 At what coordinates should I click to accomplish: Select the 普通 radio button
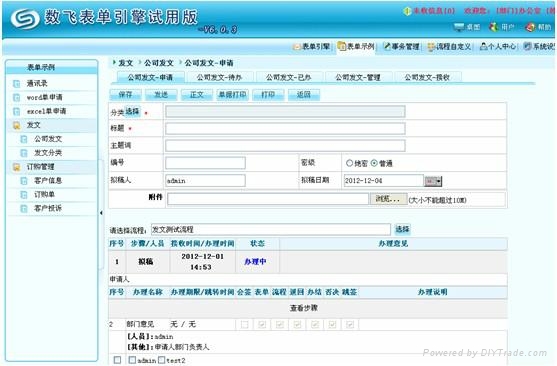[374, 163]
